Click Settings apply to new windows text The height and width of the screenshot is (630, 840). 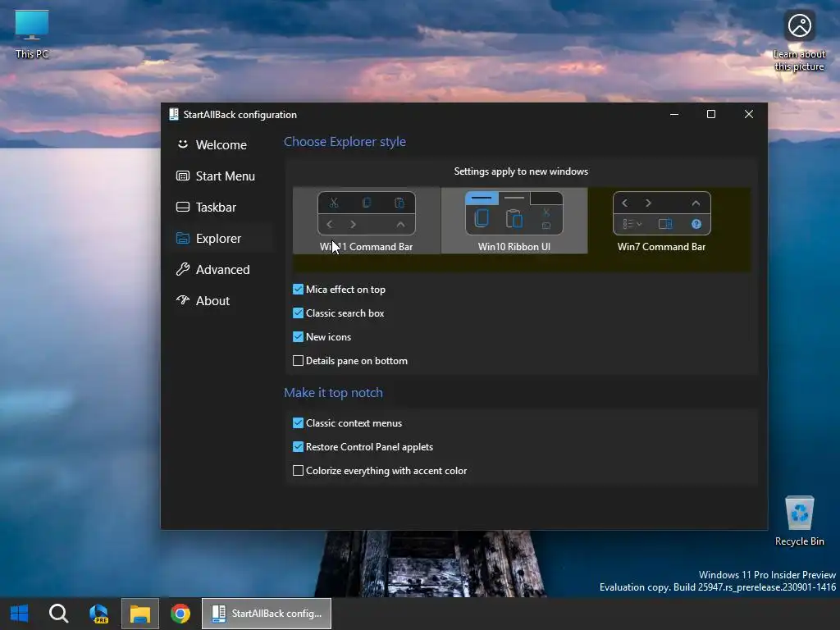point(521,171)
